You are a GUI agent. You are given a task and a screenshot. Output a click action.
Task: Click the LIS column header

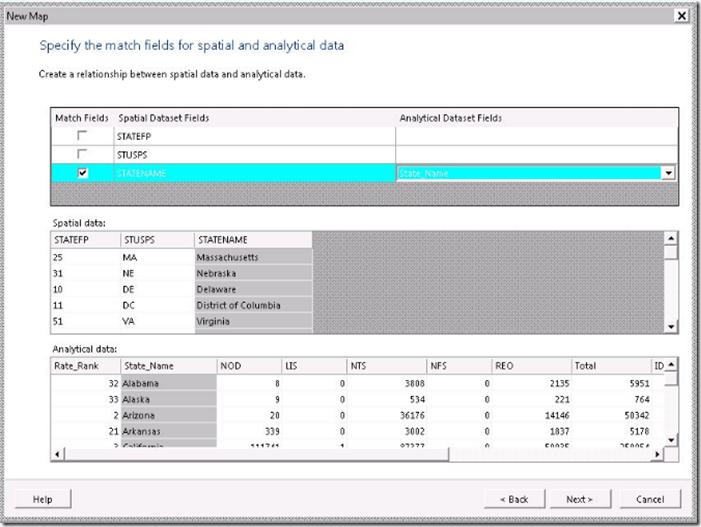tap(314, 366)
